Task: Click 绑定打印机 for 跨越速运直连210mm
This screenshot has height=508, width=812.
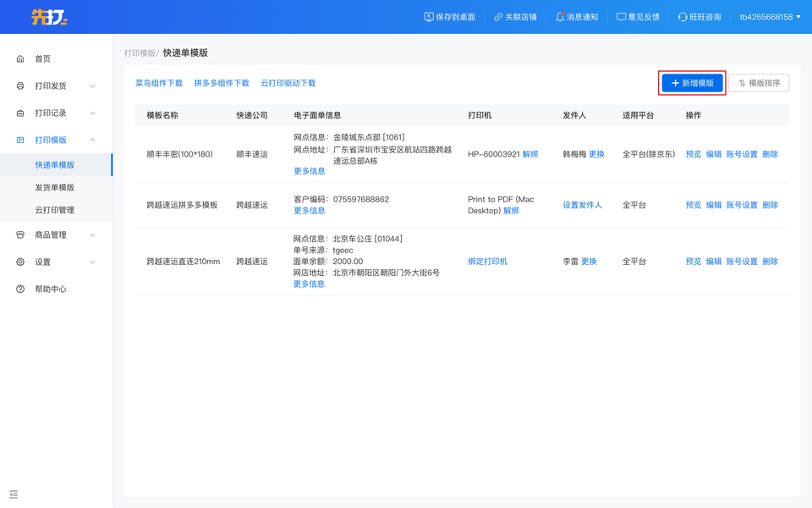Action: [487, 262]
